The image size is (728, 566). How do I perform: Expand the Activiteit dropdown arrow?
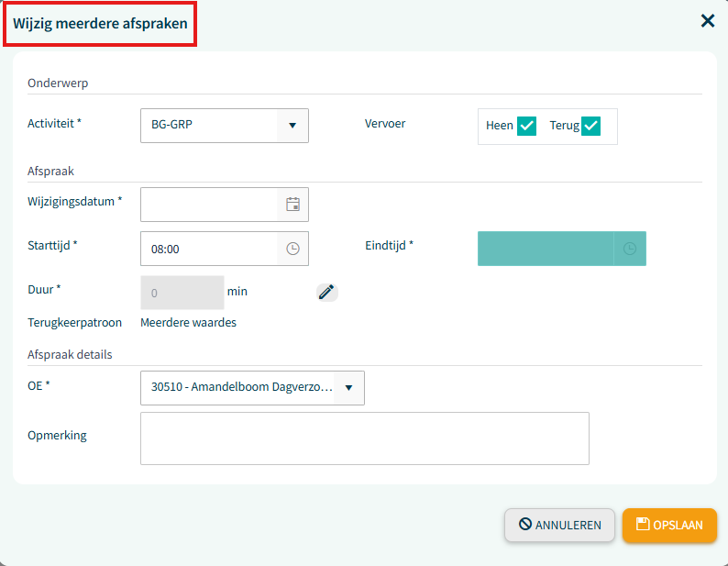(292, 126)
